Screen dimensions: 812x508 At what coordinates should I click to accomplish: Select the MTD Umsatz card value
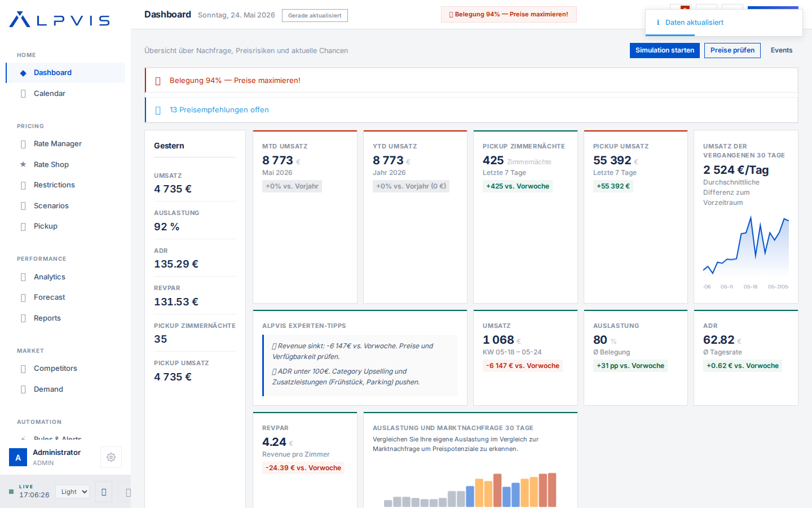(277, 160)
